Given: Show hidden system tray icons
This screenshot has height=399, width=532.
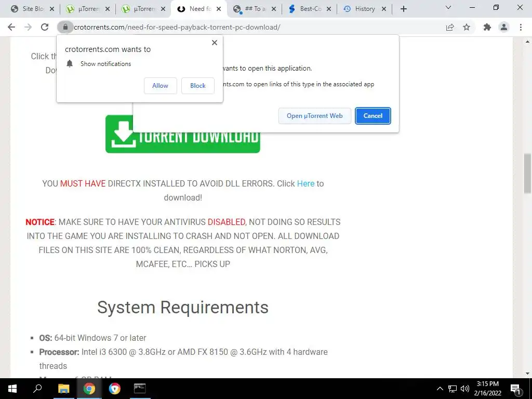Looking at the screenshot, I should pyautogui.click(x=440, y=389).
